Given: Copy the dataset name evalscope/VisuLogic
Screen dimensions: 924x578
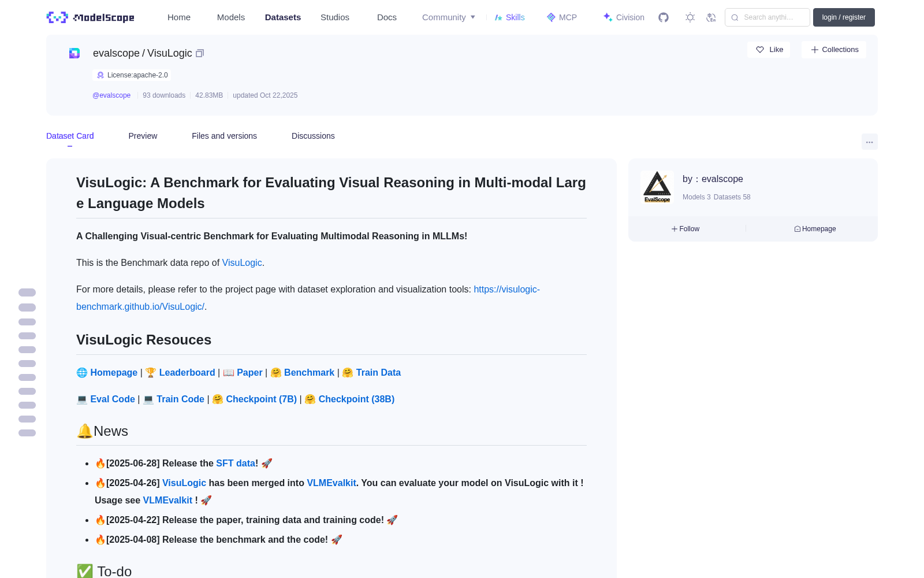Looking at the screenshot, I should [x=200, y=53].
